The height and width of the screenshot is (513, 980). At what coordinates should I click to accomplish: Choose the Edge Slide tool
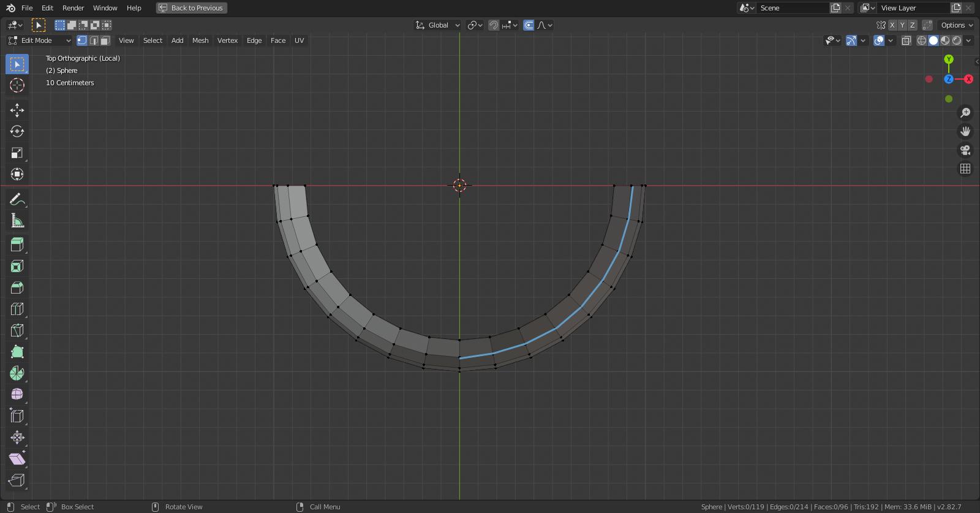point(17,416)
